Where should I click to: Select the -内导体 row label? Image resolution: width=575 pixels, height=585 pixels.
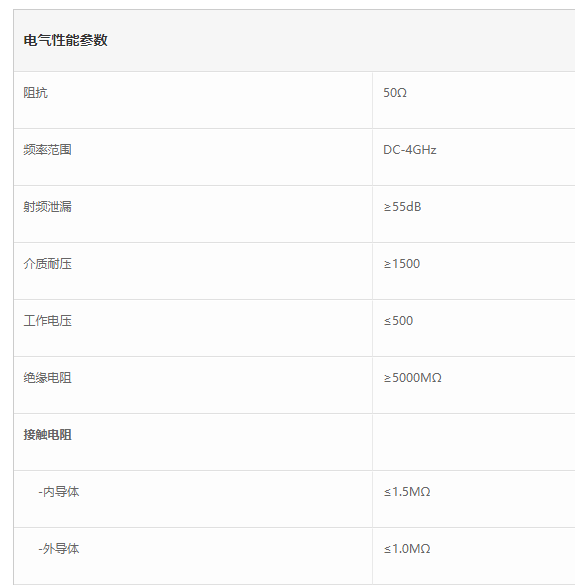click(x=59, y=492)
